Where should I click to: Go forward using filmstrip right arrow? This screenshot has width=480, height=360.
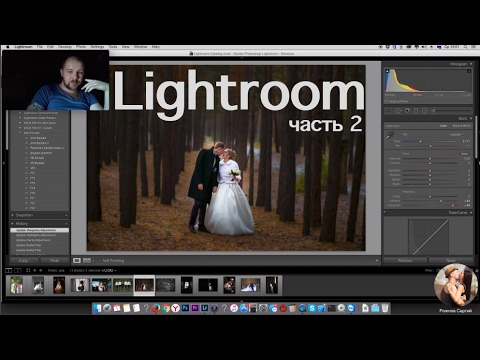pyautogui.click(x=41, y=270)
